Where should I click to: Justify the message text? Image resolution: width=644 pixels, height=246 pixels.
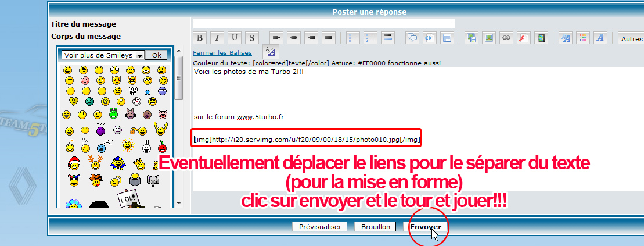pyautogui.click(x=329, y=38)
